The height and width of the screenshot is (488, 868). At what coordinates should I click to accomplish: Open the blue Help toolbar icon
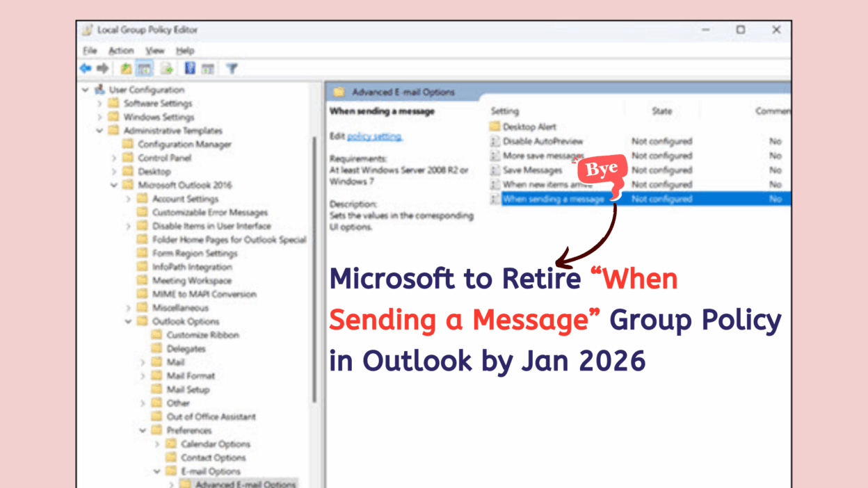190,68
